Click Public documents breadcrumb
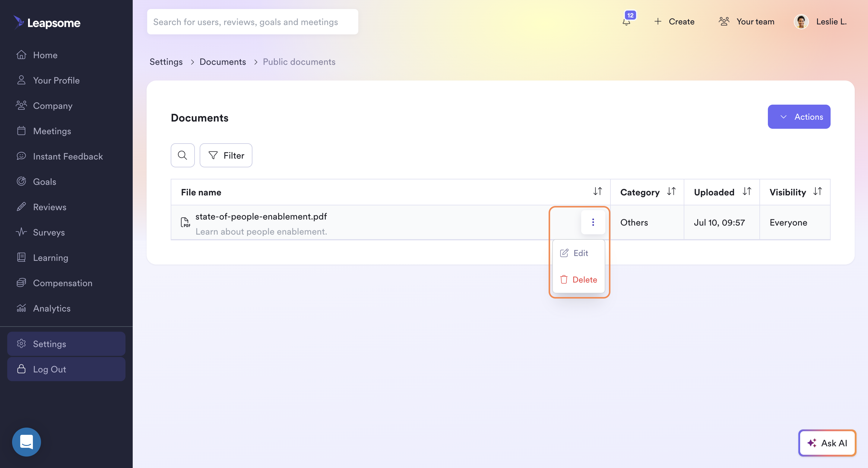The width and height of the screenshot is (868, 468). coord(299,62)
